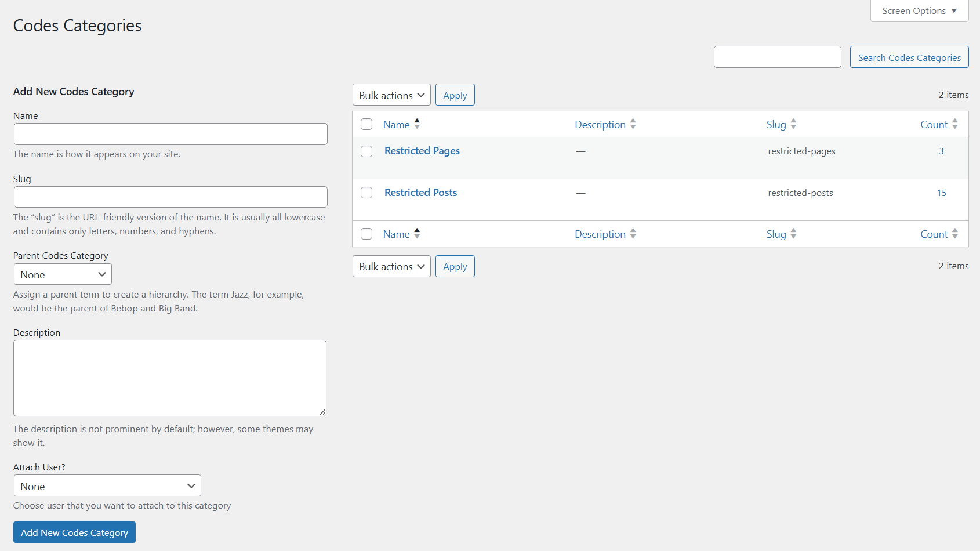Expand the Screen Options tab
980x551 pixels.
[x=919, y=11]
